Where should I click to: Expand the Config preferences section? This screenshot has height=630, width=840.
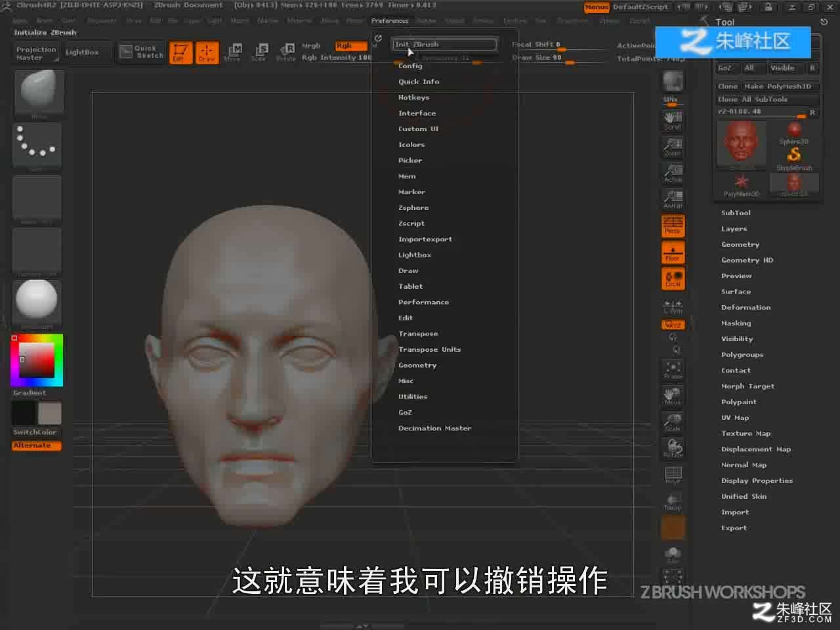click(410, 66)
